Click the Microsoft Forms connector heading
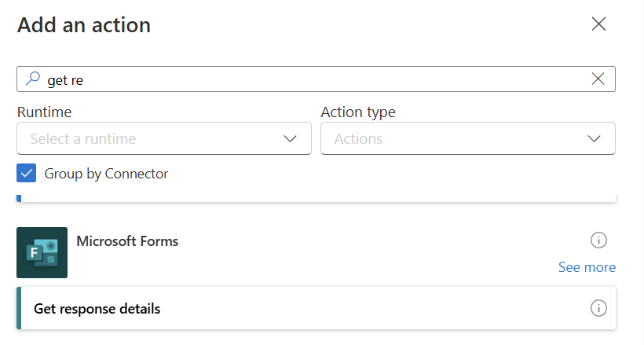 tap(127, 241)
